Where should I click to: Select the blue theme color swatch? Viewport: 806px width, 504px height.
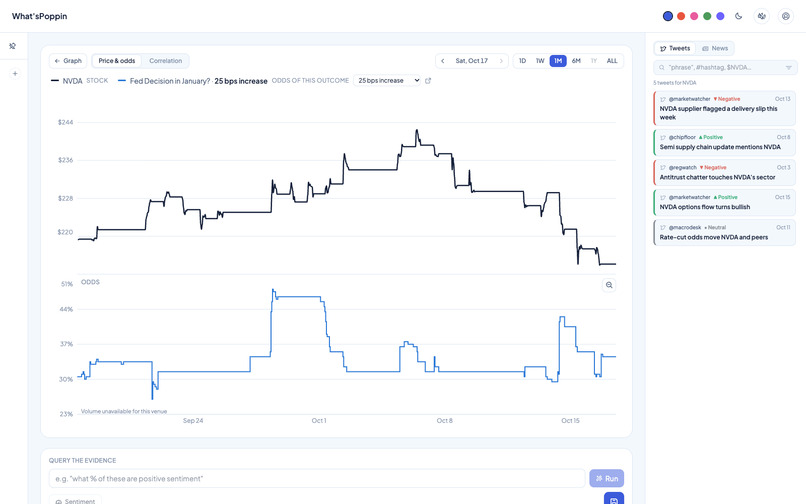click(x=667, y=16)
